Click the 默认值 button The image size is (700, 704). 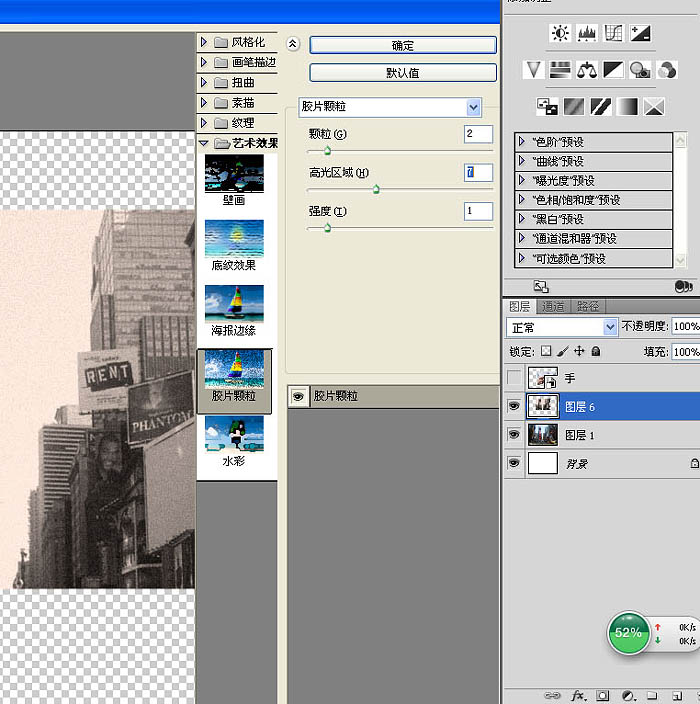point(403,73)
